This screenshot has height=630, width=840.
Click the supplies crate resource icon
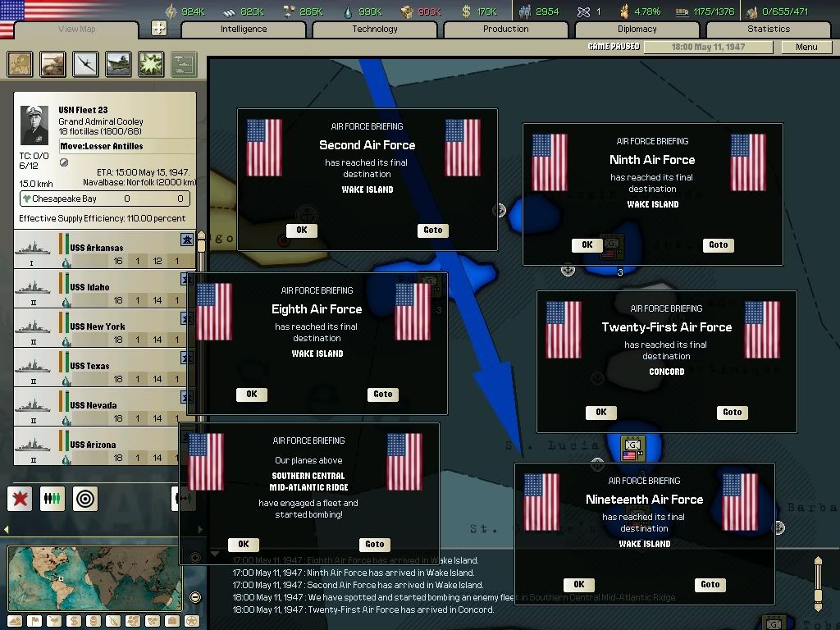pos(407,11)
